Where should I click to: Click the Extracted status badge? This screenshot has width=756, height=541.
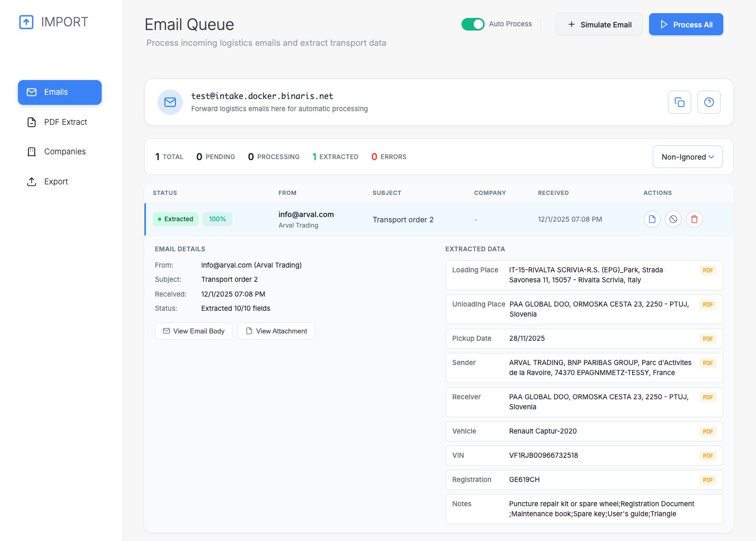click(x=175, y=219)
